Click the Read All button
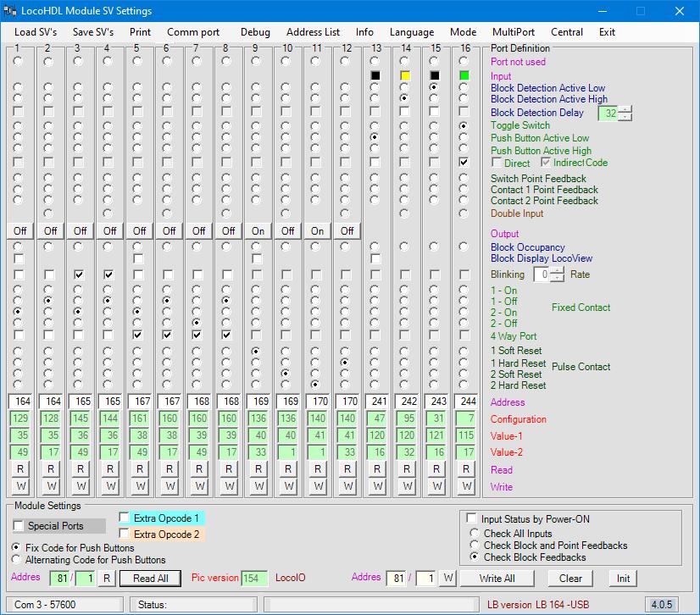700x615 pixels. coord(151,579)
